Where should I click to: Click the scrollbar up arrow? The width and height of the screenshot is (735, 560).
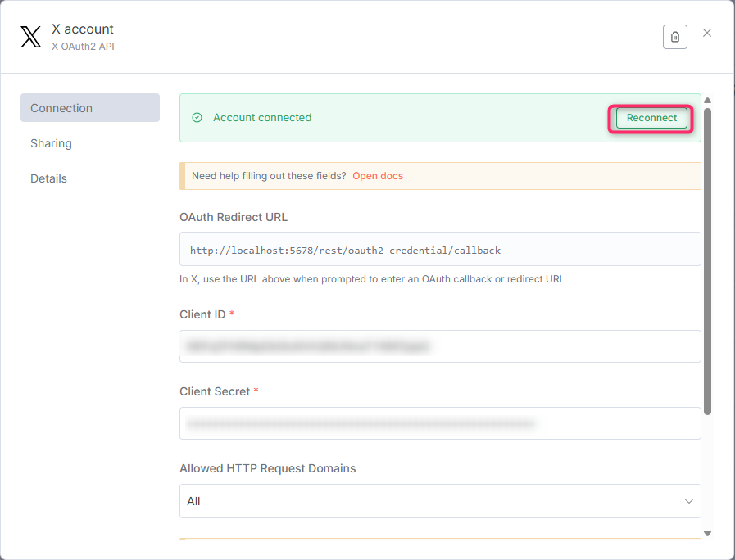point(707,101)
